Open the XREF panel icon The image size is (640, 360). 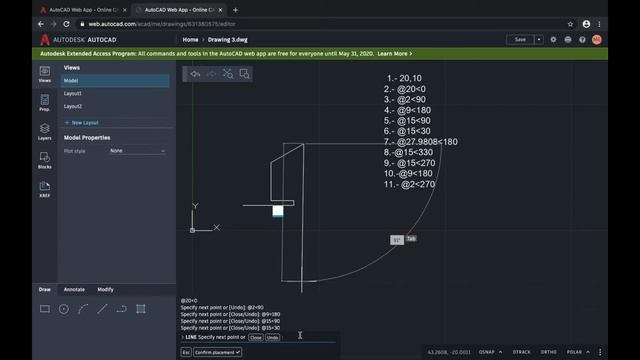pos(44,189)
